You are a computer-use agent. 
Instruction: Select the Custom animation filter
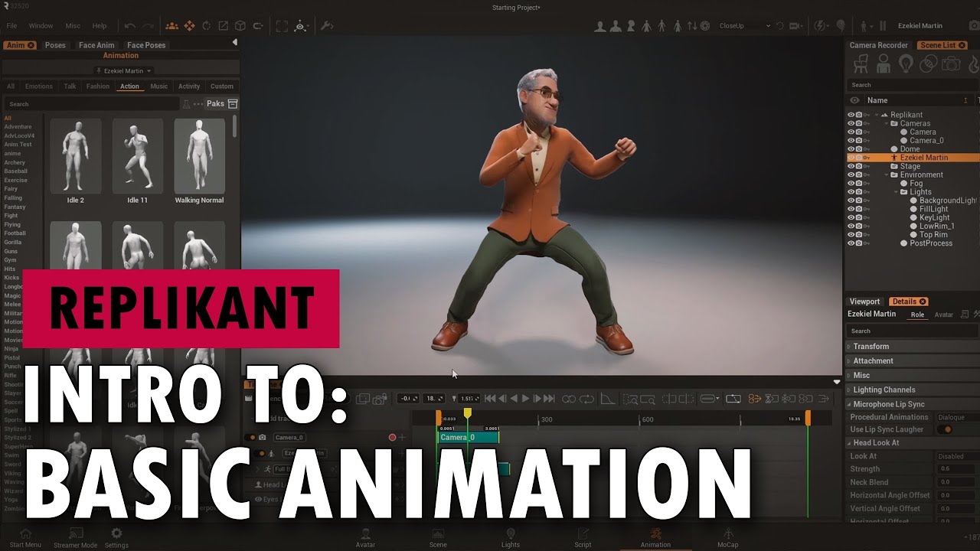point(222,86)
